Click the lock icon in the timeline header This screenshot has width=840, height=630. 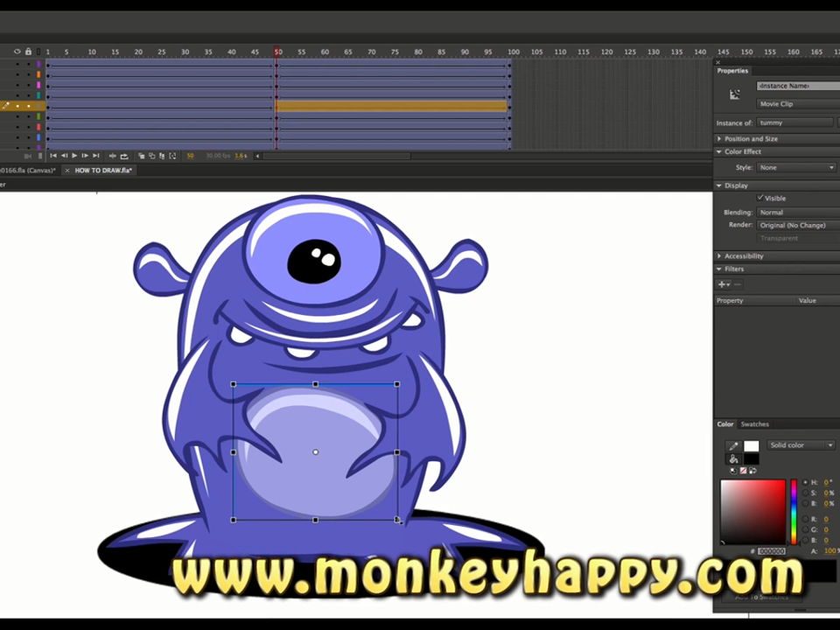click(28, 52)
